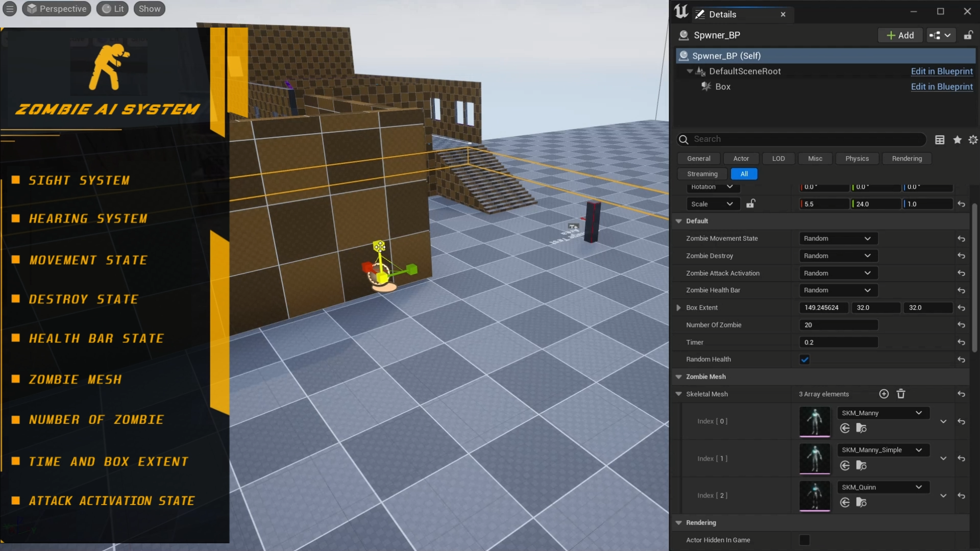
Task: Collapse the Zombie Mesh section
Action: coord(679,377)
